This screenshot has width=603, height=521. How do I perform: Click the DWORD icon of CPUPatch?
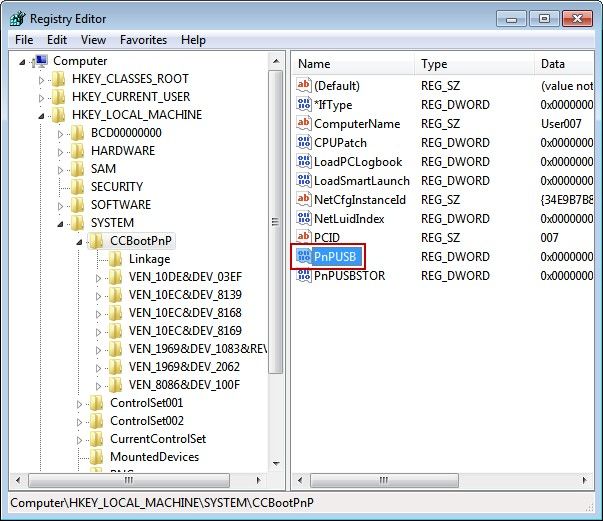pos(303,142)
